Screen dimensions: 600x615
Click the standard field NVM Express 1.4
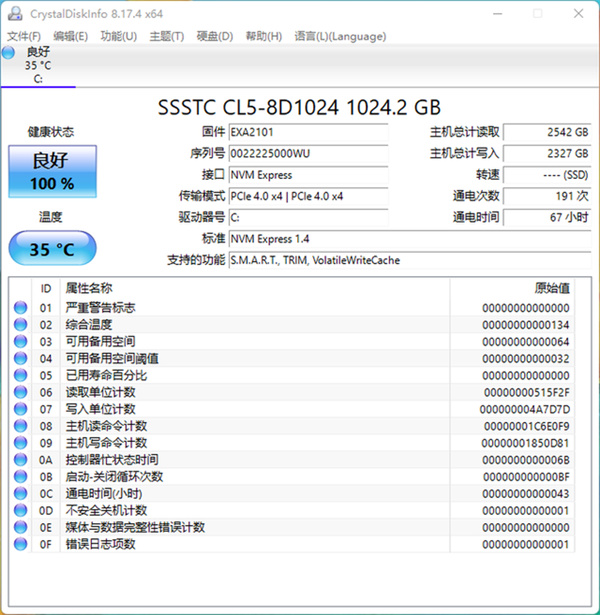coord(410,239)
